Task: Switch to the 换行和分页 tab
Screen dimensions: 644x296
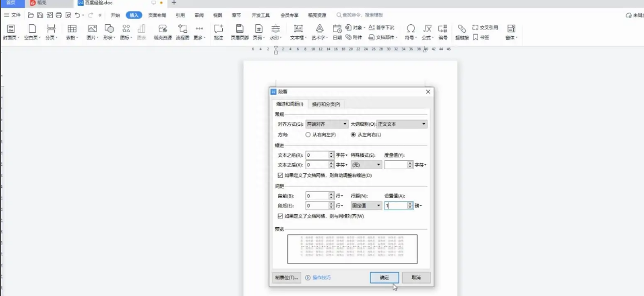Action: [x=326, y=105]
